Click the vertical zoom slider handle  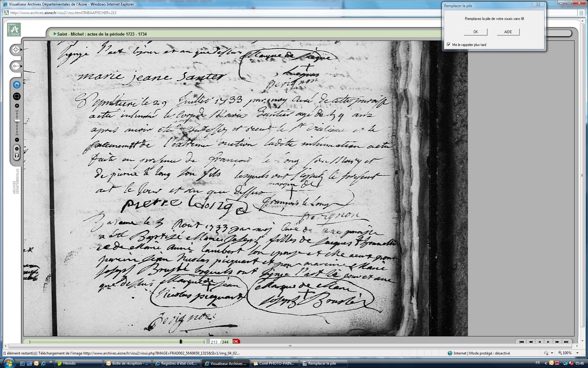pos(17,121)
